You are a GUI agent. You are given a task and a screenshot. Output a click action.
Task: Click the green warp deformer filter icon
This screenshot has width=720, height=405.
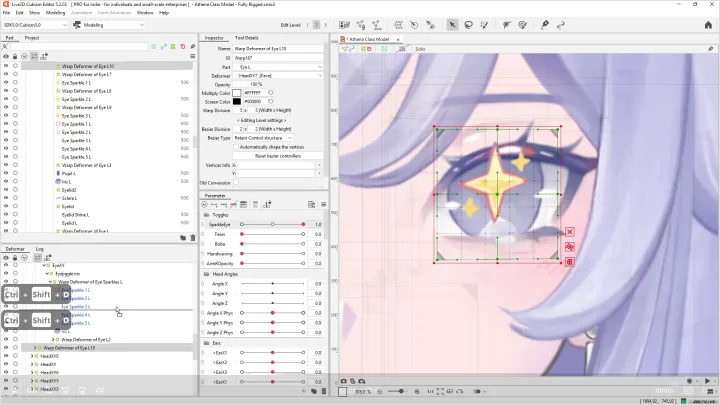coord(173,46)
